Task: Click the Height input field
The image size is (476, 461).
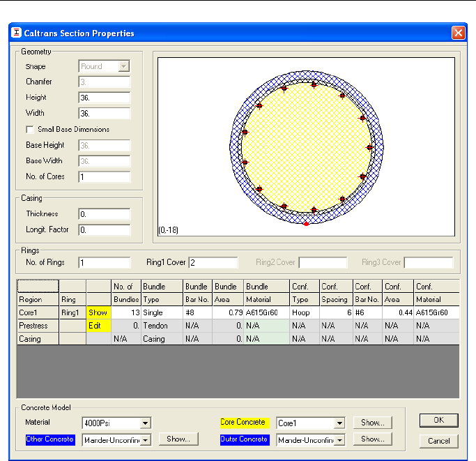Action: click(104, 98)
